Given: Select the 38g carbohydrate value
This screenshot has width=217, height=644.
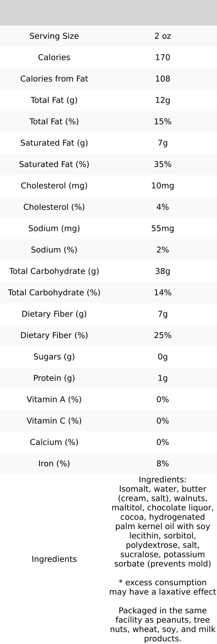Looking at the screenshot, I should [x=163, y=271].
